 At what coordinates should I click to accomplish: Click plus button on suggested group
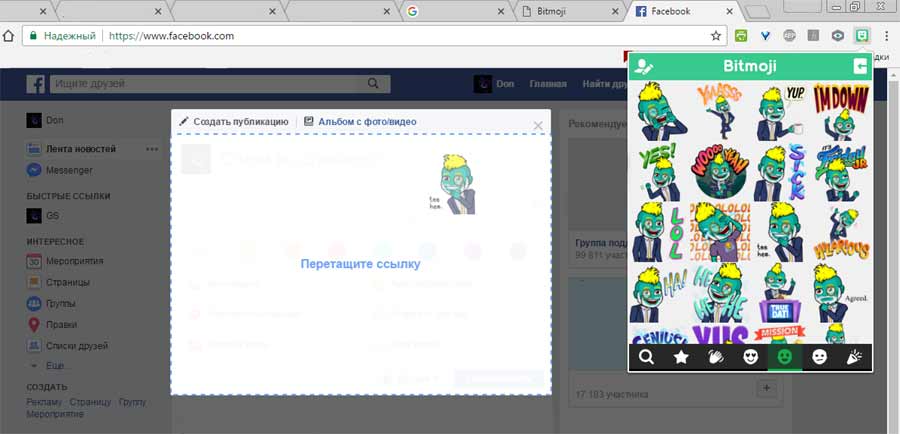[x=767, y=389]
